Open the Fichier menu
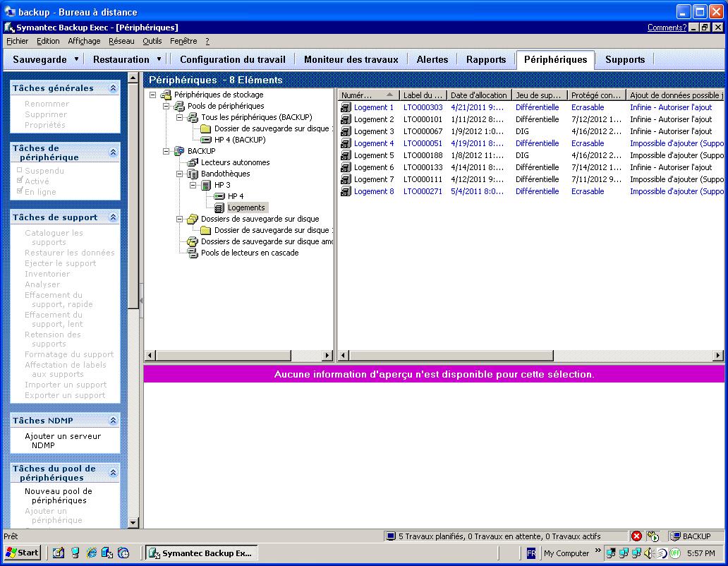Viewport: 728px width, 566px height. (17, 42)
